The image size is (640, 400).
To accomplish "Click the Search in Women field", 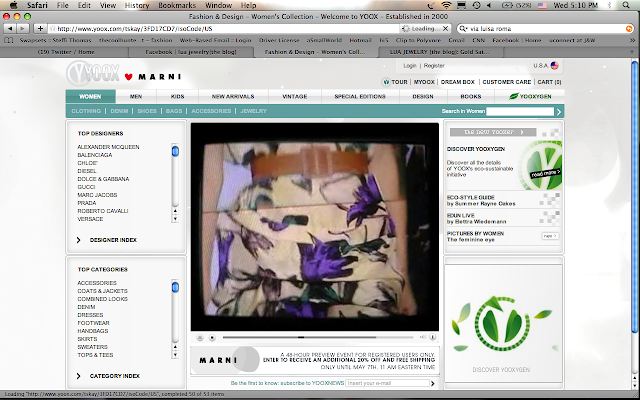I will [520, 111].
